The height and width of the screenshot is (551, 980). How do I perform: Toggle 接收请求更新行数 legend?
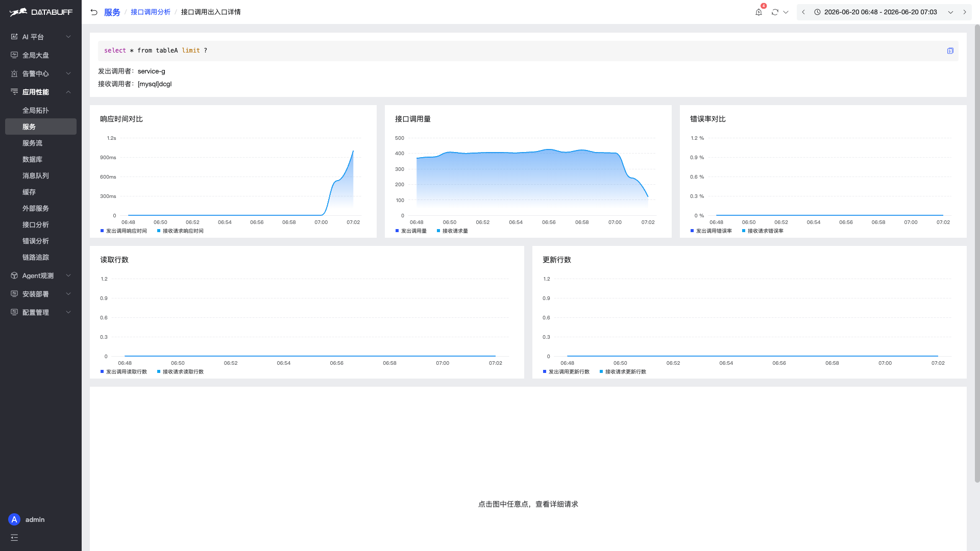pos(623,372)
